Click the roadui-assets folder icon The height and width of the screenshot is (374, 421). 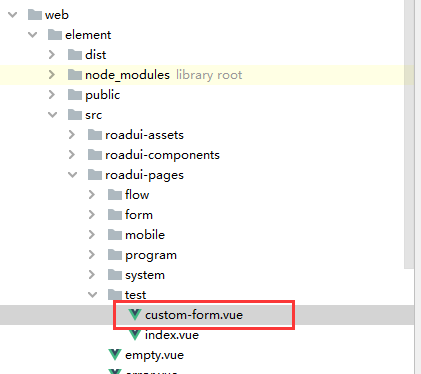[95, 135]
